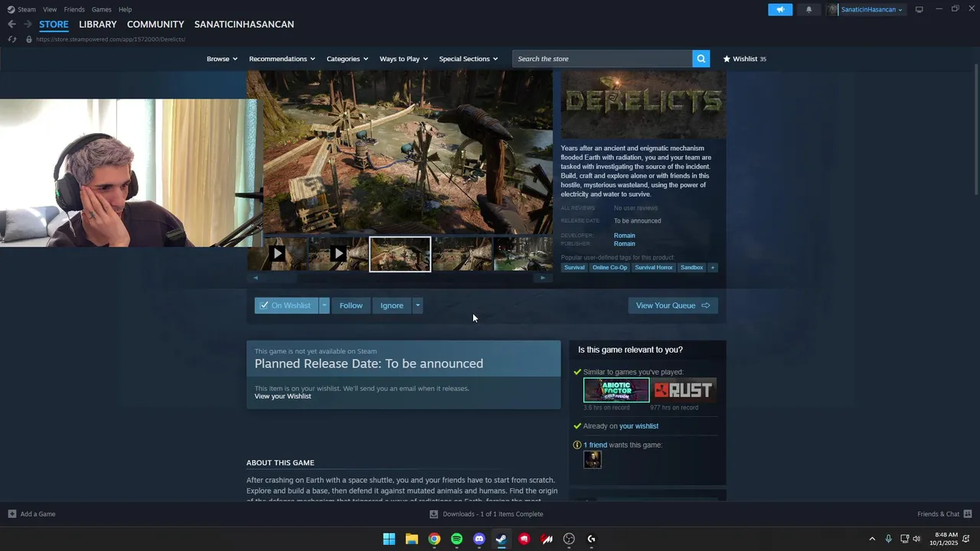Screen dimensions: 980x551
Task: Go back with the left navigation arrow
Action: tap(11, 24)
